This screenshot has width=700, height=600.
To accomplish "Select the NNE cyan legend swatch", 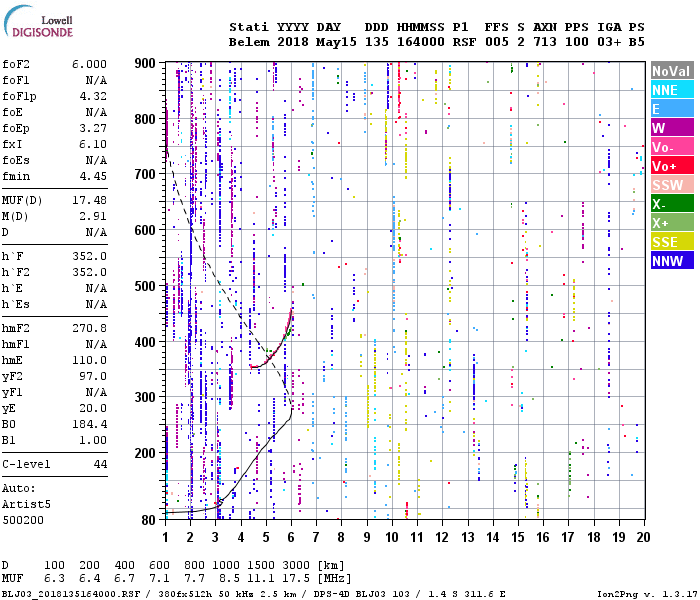I will click(672, 90).
